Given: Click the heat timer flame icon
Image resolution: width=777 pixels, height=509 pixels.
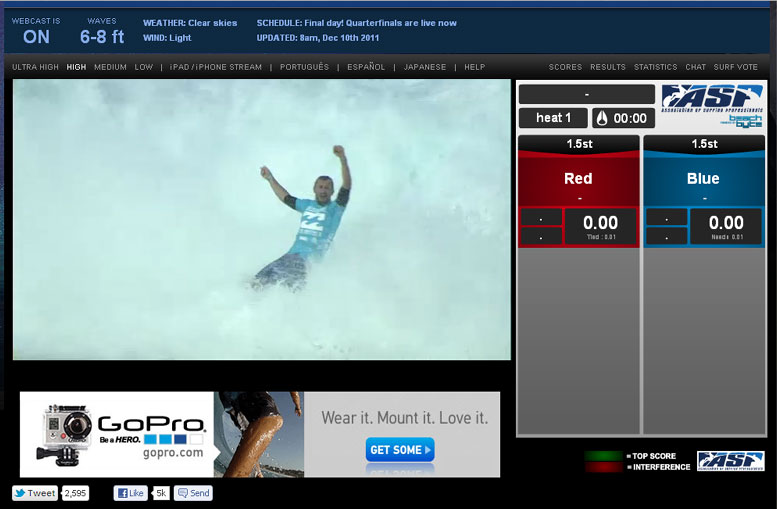Looking at the screenshot, I should point(601,118).
